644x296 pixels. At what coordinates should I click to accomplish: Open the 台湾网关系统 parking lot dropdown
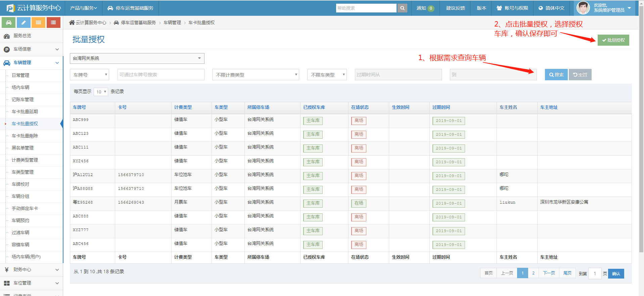[137, 58]
